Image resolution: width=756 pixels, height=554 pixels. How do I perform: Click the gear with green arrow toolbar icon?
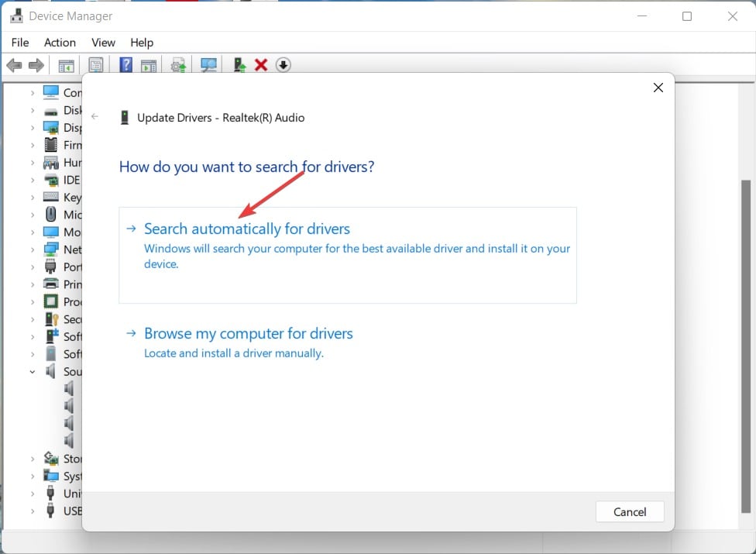(x=178, y=65)
